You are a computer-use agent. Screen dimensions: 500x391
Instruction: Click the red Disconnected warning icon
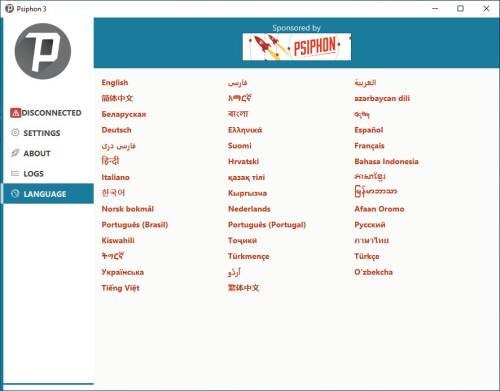(x=15, y=113)
